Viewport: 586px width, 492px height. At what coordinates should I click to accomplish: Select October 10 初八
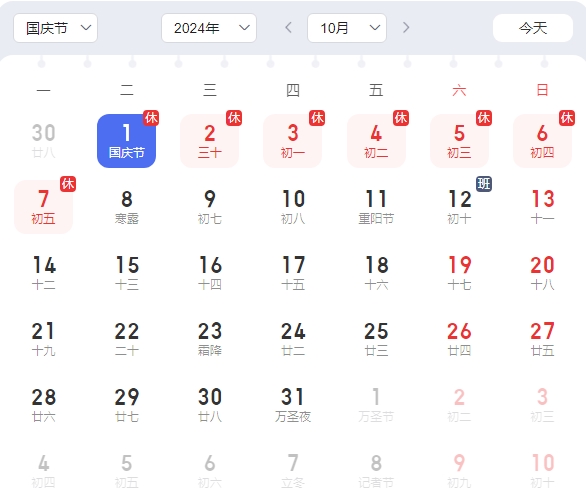[x=293, y=207]
